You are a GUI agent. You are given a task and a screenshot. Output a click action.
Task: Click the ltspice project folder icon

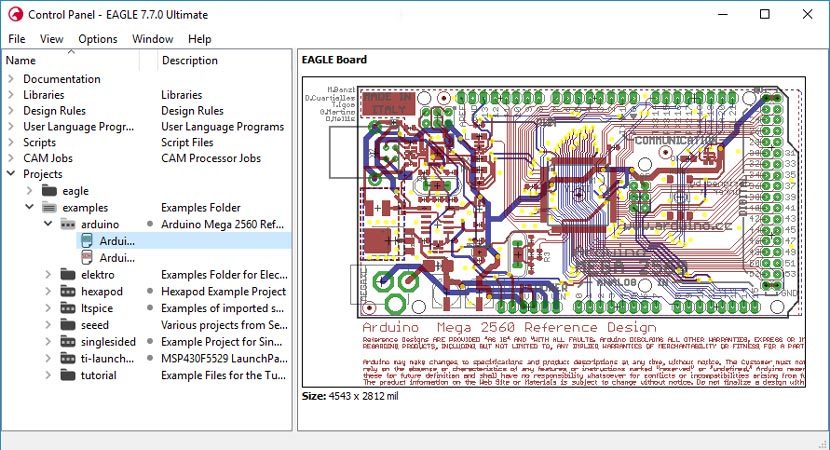(x=68, y=308)
